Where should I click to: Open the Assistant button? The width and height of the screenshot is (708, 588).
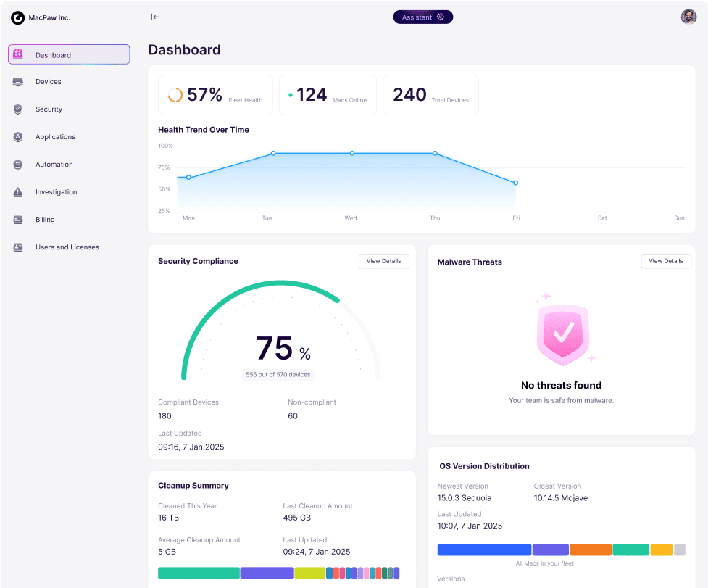pyautogui.click(x=423, y=17)
